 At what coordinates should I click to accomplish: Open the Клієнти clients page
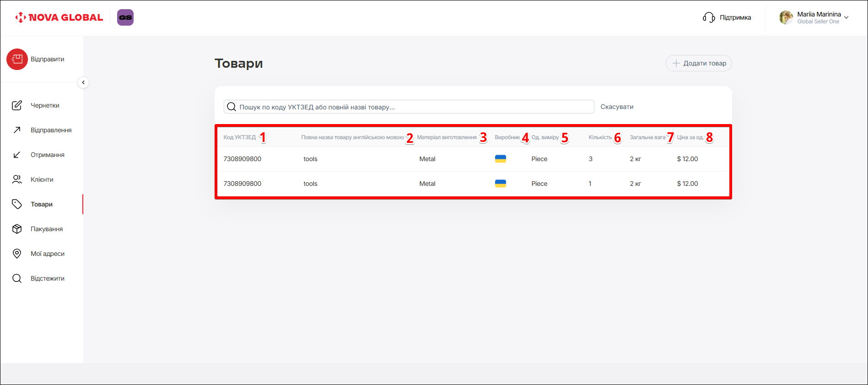(x=42, y=179)
